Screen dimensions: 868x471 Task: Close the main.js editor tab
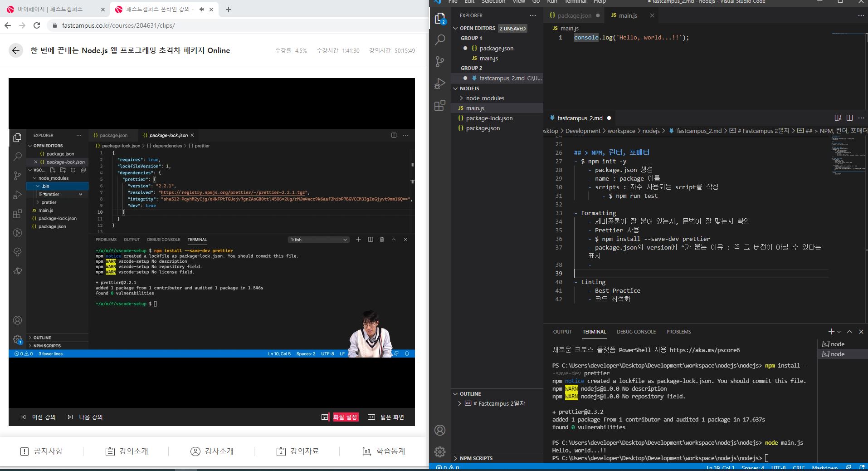point(652,15)
